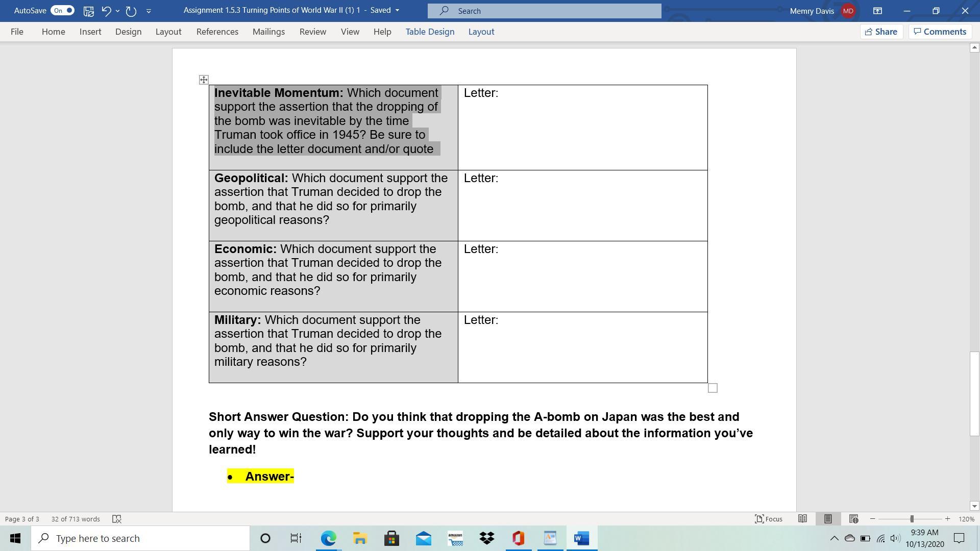980x551 pixels.
Task: Click the Microsoft Edge taskbar icon
Action: pos(328,538)
